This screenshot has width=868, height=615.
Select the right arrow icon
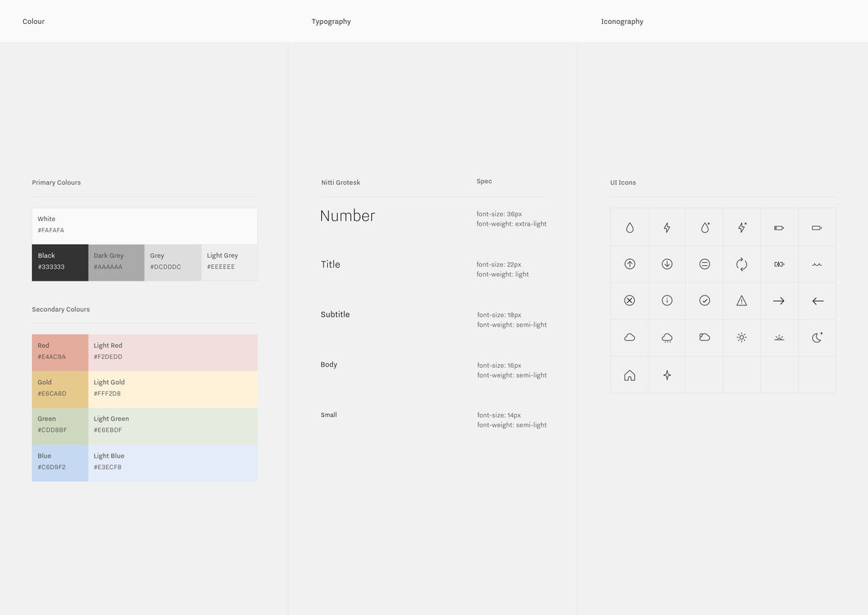[x=779, y=301]
